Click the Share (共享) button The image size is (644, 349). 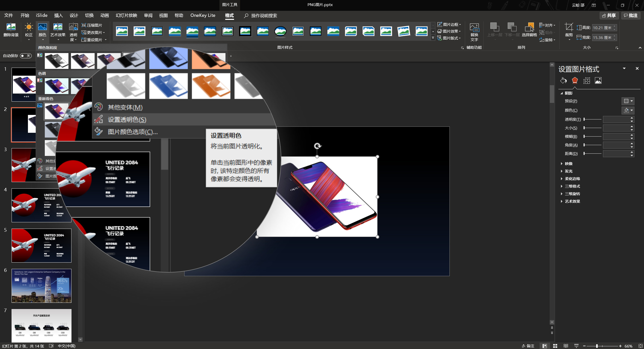click(609, 15)
